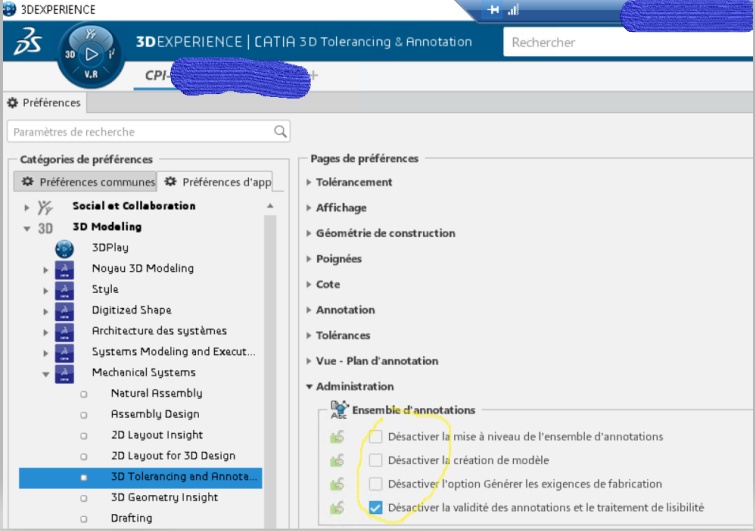Select 2D Layout for 3D Design

pos(173,455)
